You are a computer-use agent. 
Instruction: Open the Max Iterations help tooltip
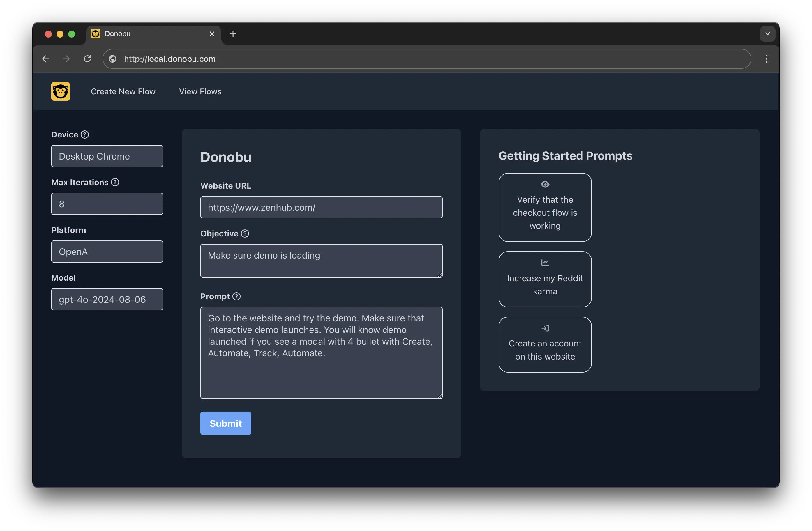[x=115, y=183]
